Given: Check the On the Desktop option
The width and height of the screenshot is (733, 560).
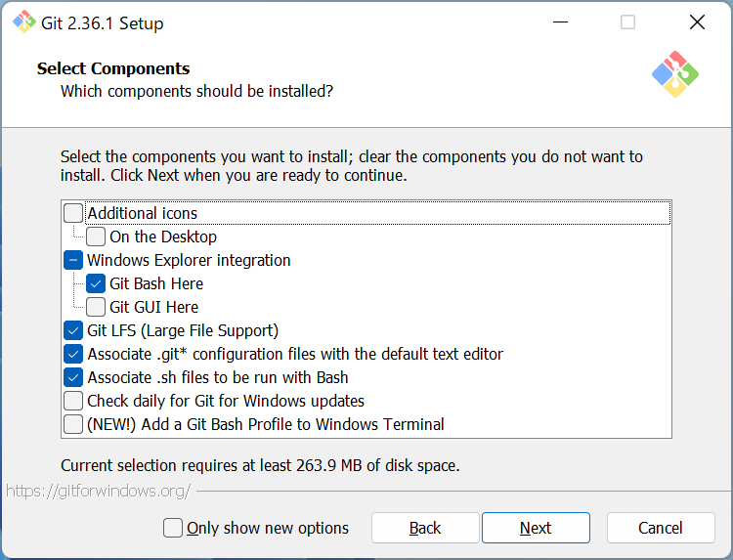Looking at the screenshot, I should [x=96, y=237].
